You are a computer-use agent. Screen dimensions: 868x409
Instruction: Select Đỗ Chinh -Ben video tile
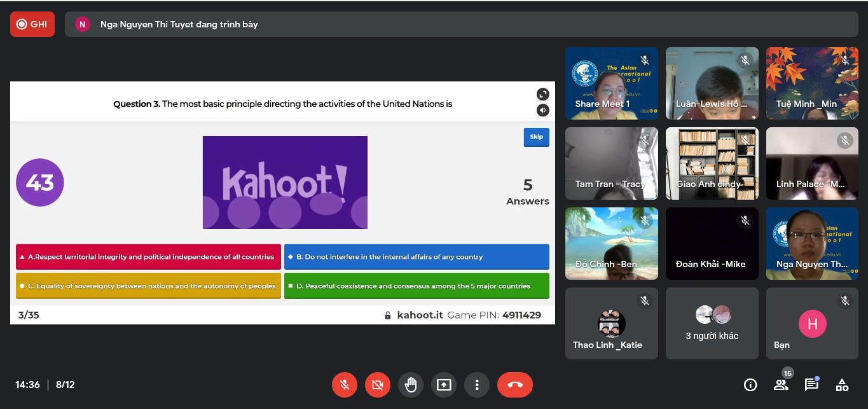point(612,244)
